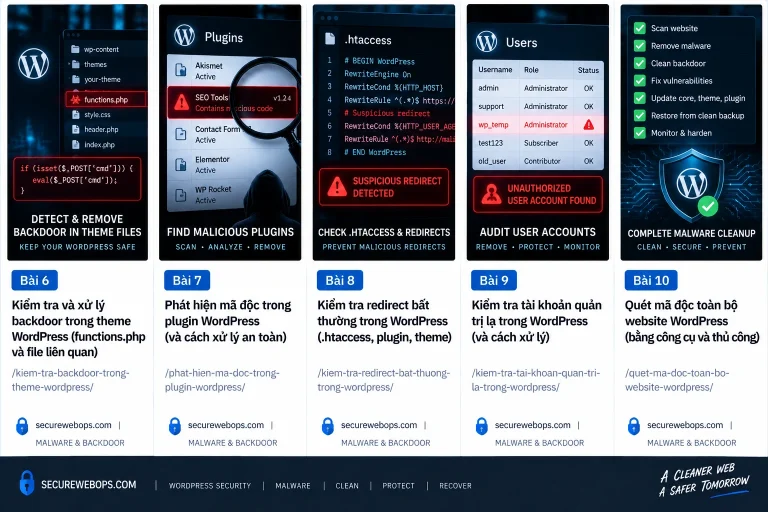The image size is (768, 512).
Task: Click the /kiem-tra-redirect-bat-thuong-trong-wordpress/ URL
Action: click(x=384, y=380)
